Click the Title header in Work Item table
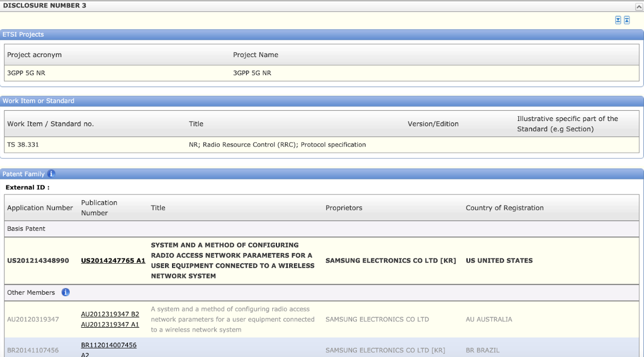The image size is (644, 357). pos(196,124)
